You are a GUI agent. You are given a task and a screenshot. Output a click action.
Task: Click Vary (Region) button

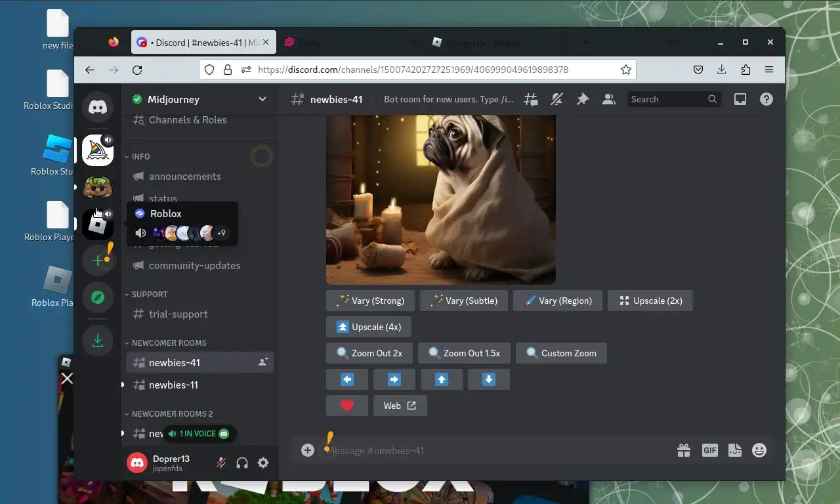(558, 301)
